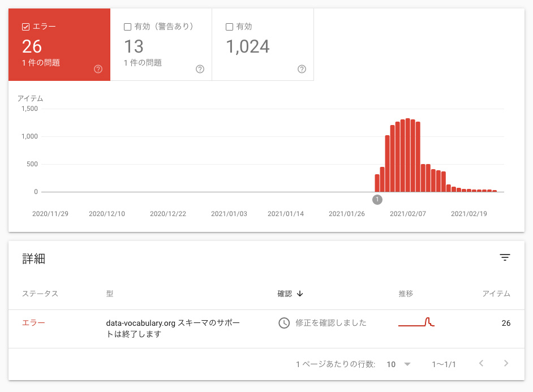Viewport: 533px width, 392px height.
Task: Click the ステータス column header
Action: [x=40, y=294]
